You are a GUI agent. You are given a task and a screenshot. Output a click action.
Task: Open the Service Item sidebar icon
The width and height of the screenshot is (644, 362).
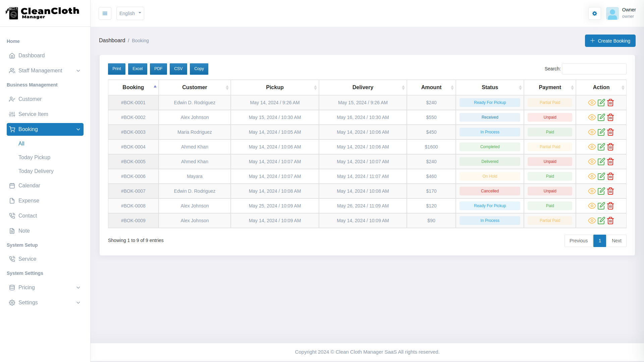tap(12, 114)
